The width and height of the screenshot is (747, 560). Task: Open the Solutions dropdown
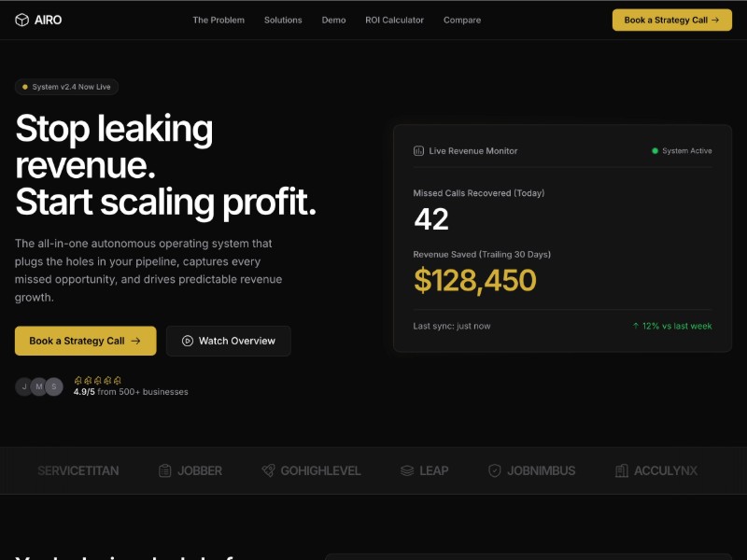pos(283,20)
